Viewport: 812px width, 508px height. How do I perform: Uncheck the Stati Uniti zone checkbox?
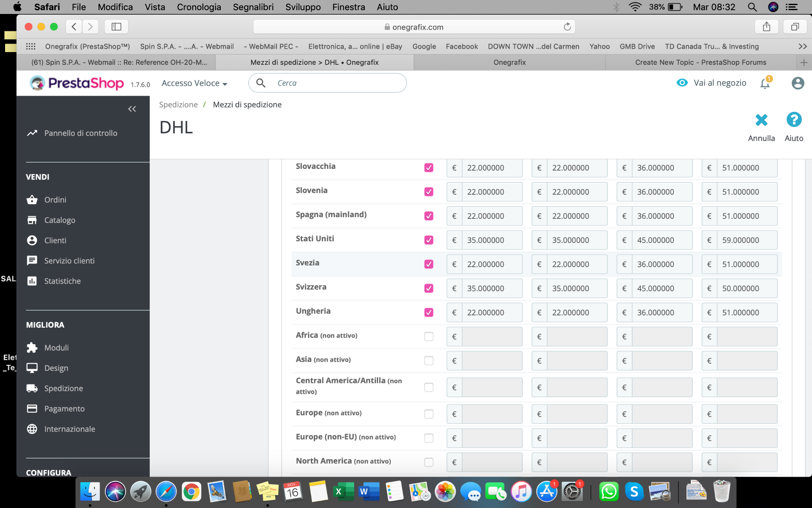428,240
